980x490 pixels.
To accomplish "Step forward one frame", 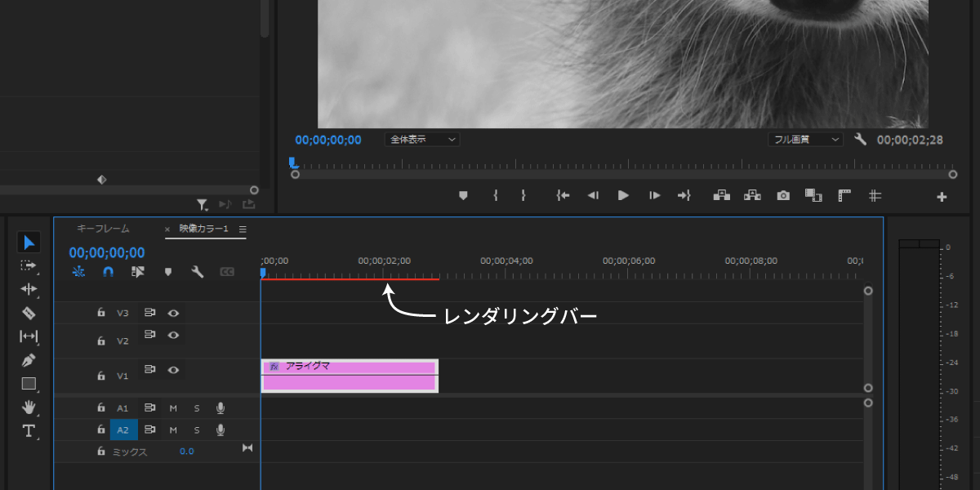I will tap(654, 195).
